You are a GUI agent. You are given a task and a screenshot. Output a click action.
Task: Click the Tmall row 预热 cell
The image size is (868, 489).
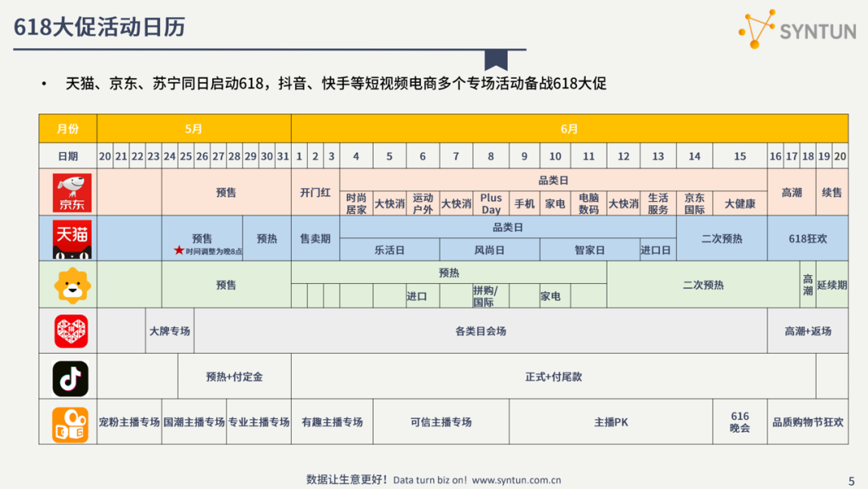[267, 238]
